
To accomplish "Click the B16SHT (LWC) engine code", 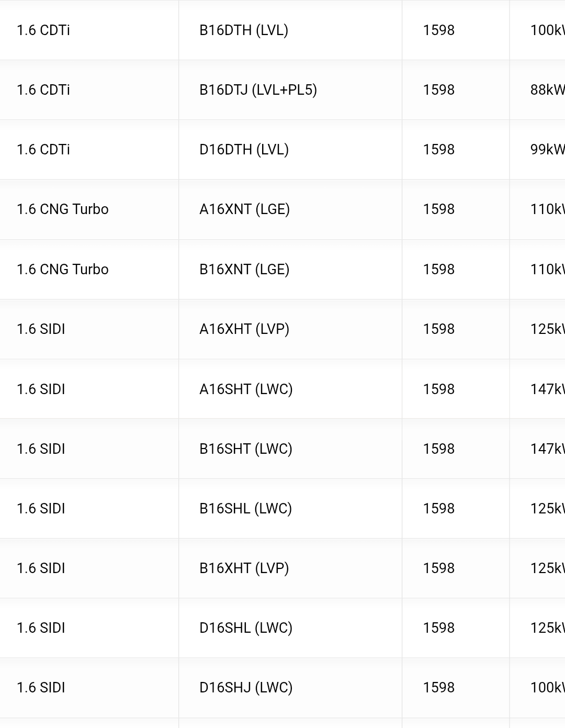I will coord(246,449).
